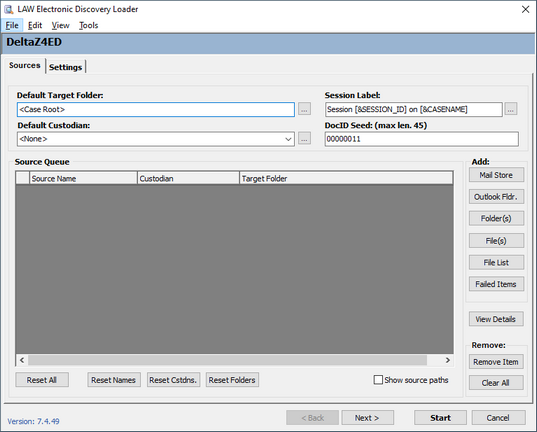This screenshot has height=432, width=537.
Task: Click the source queue scroll left arrow
Action: [x=22, y=360]
